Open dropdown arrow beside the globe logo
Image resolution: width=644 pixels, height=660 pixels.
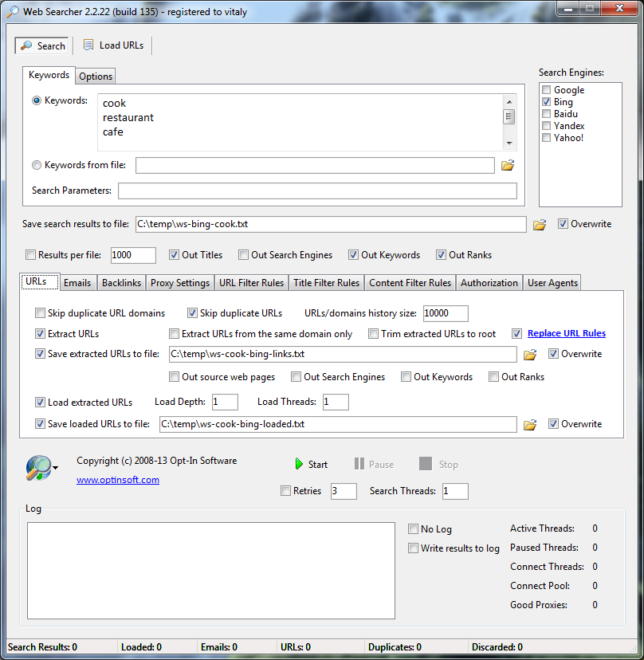coord(56,468)
